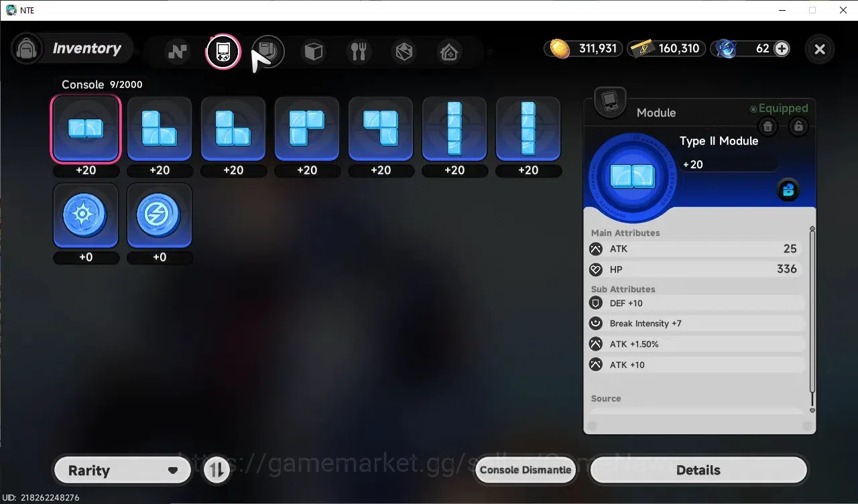Screen dimensions: 858x504
Task: Switch to the house furnishing tab
Action: pyautogui.click(x=449, y=52)
